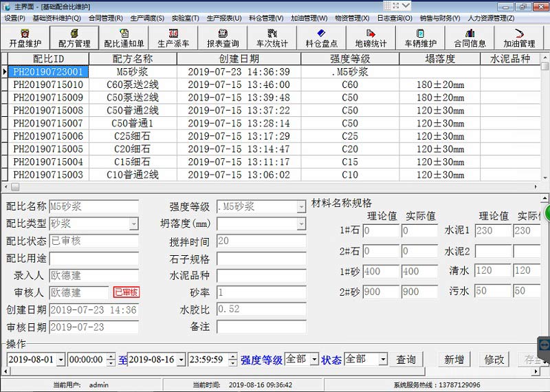Open the 物资管理(X) menu
This screenshot has height=392, width=550.
(x=352, y=18)
